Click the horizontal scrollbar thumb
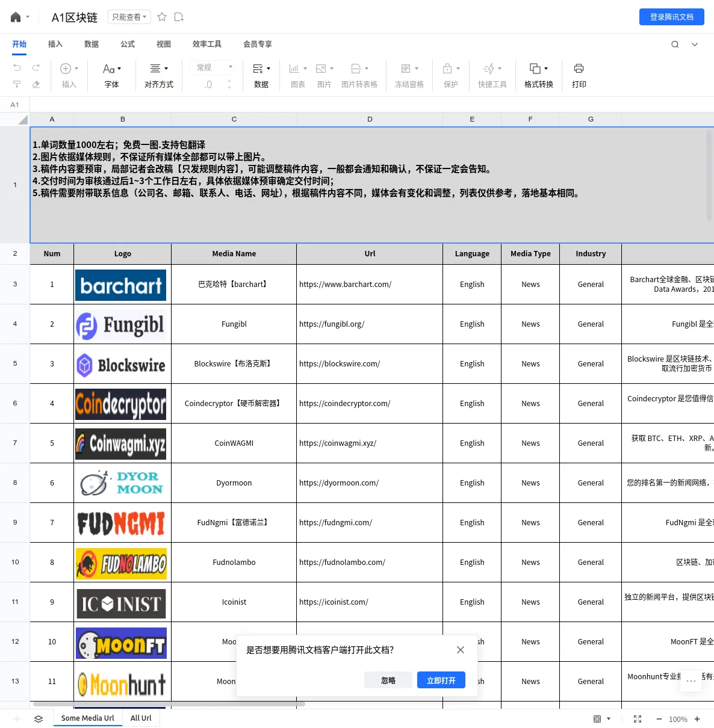 (169, 703)
